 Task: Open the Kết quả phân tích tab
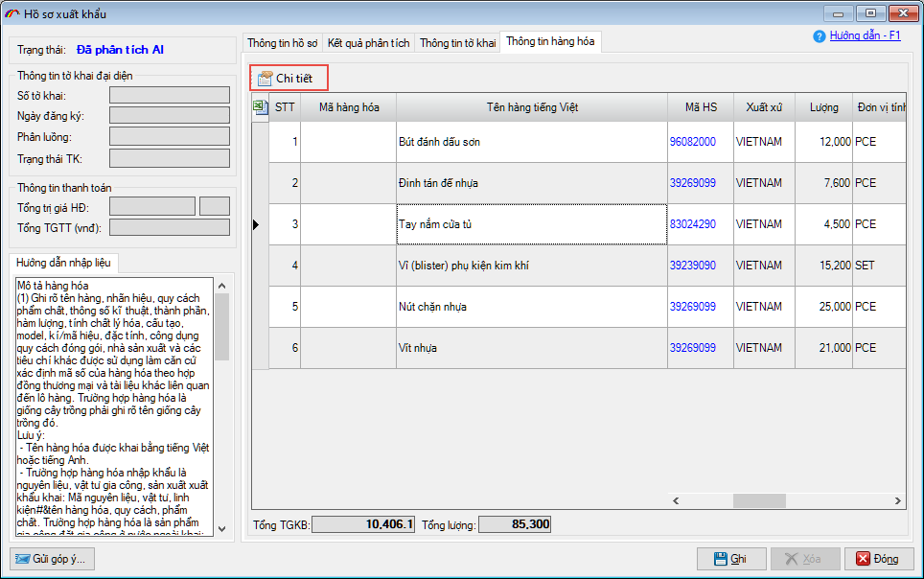click(x=368, y=43)
